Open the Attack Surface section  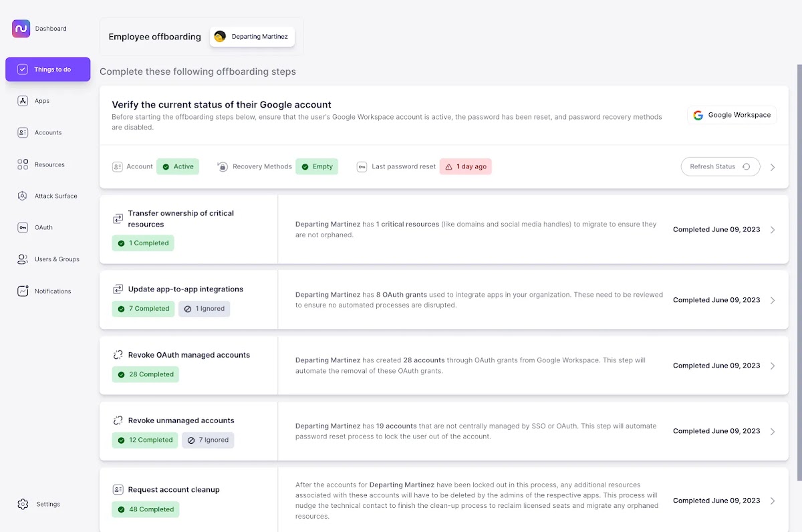55,196
